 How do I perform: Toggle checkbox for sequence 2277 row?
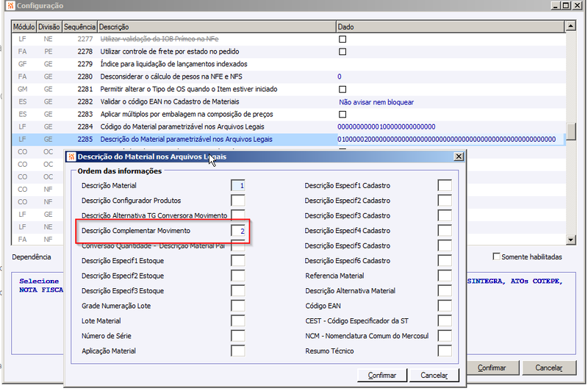coord(343,39)
